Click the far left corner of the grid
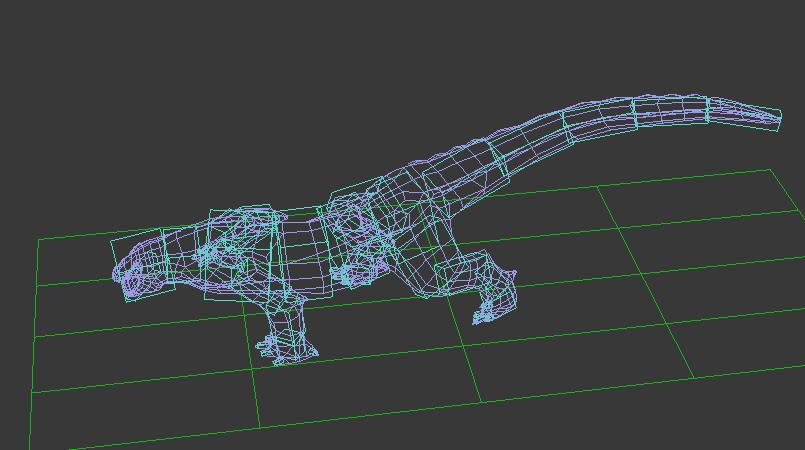 [39, 240]
